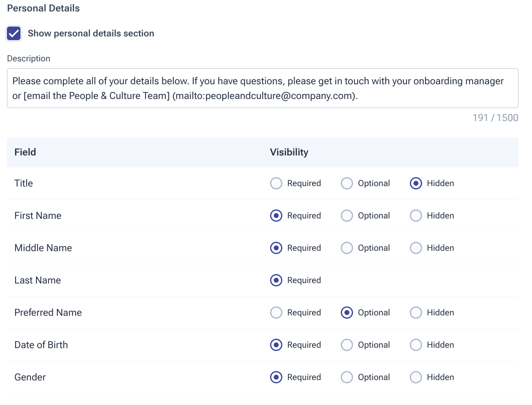Viewport: 532px width, 405px height.
Task: Make Gender field Optional
Action: click(x=347, y=377)
